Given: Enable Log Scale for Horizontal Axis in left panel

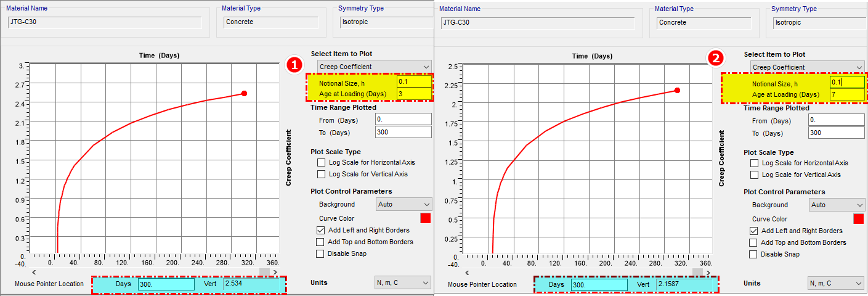Looking at the screenshot, I should tap(321, 163).
